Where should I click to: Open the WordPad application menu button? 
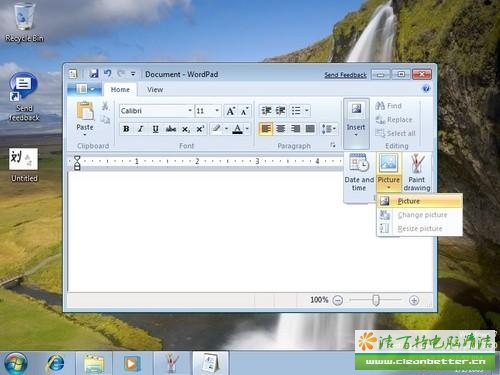[85, 89]
